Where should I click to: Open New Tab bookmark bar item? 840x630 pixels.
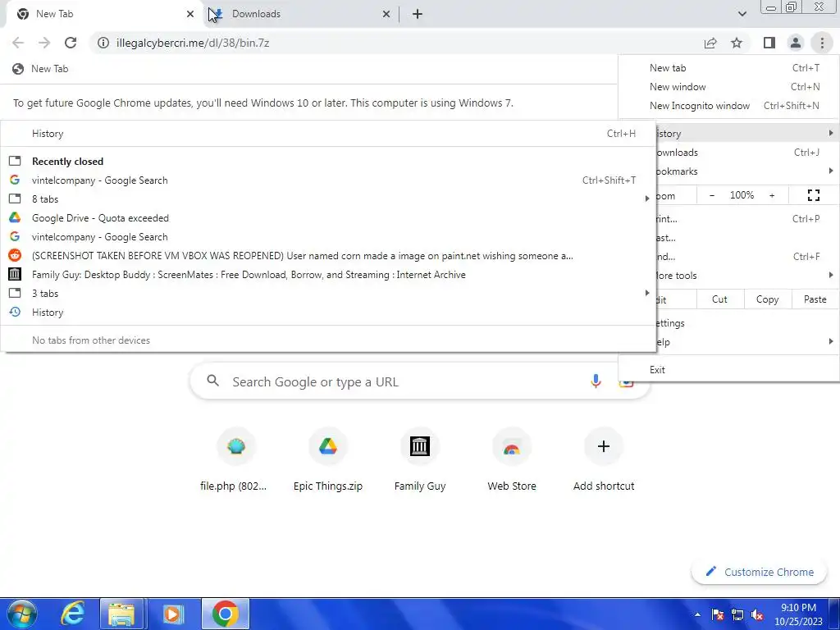(41, 69)
